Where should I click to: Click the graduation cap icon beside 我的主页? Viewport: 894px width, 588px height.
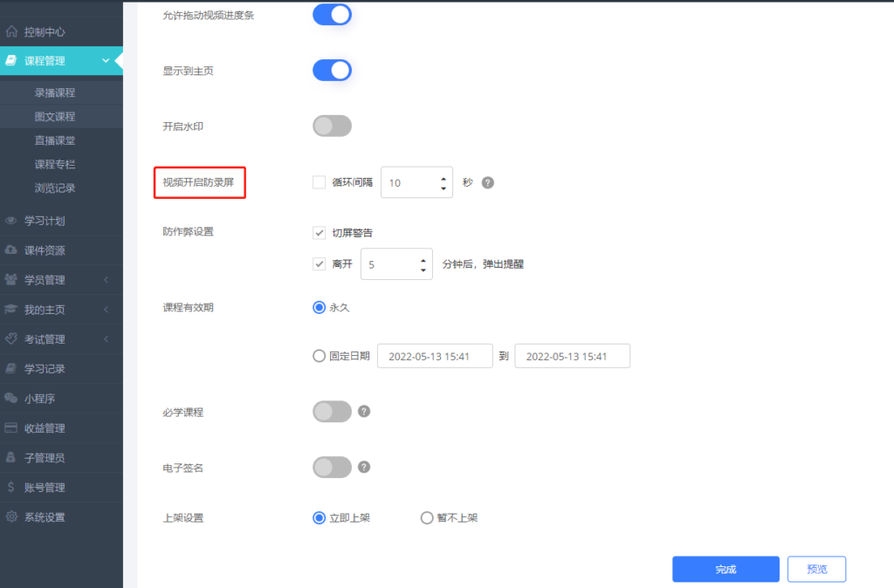coord(10,309)
